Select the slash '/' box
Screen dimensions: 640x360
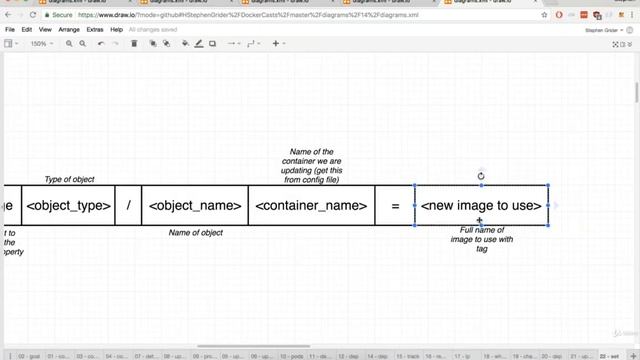pos(129,205)
